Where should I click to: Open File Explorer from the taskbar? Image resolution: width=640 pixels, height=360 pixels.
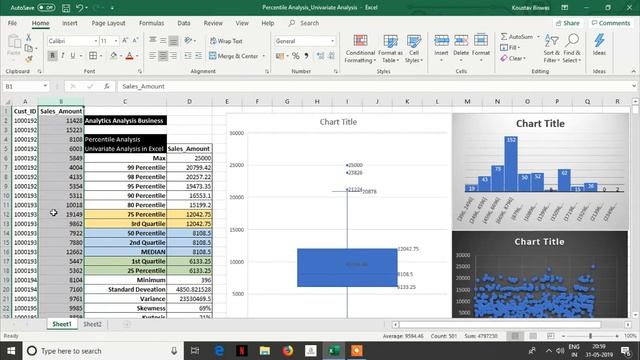265,351
